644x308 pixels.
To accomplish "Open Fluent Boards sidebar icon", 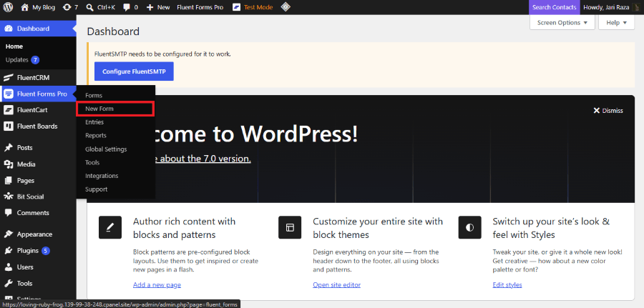I will pyautogui.click(x=9, y=126).
